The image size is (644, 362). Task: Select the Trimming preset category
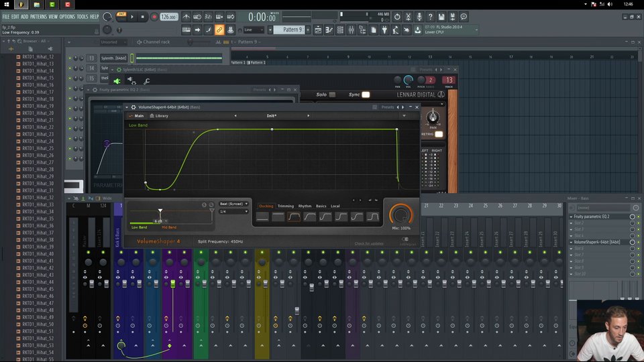pyautogui.click(x=286, y=206)
